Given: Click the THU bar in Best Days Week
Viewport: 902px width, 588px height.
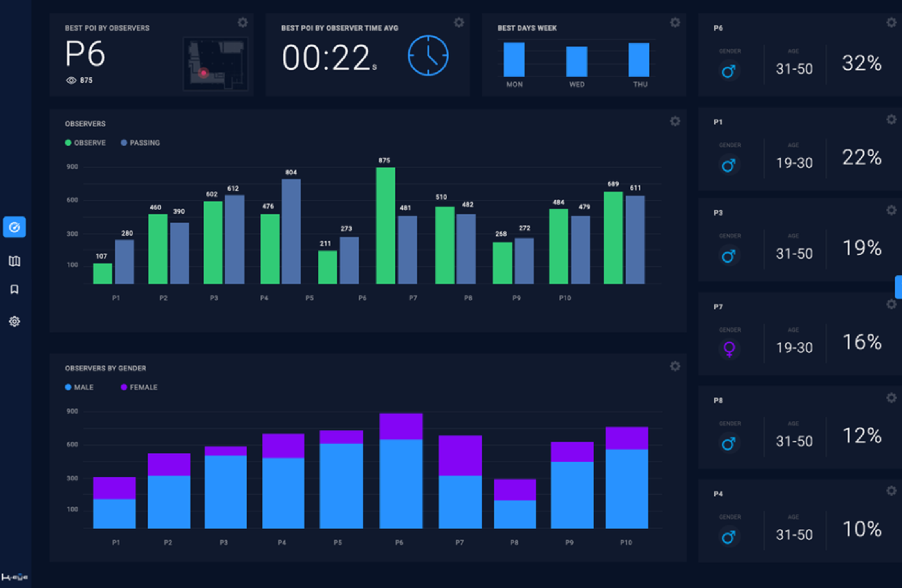Looking at the screenshot, I should (x=639, y=60).
